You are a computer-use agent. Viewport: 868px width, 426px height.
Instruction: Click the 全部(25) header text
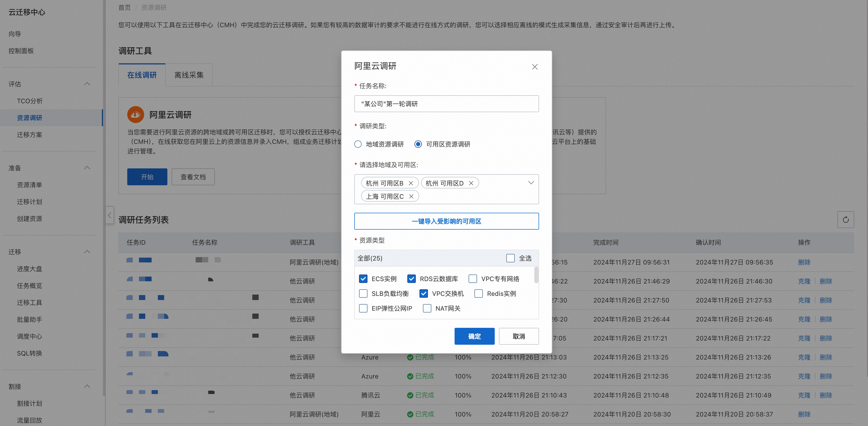[x=370, y=258]
